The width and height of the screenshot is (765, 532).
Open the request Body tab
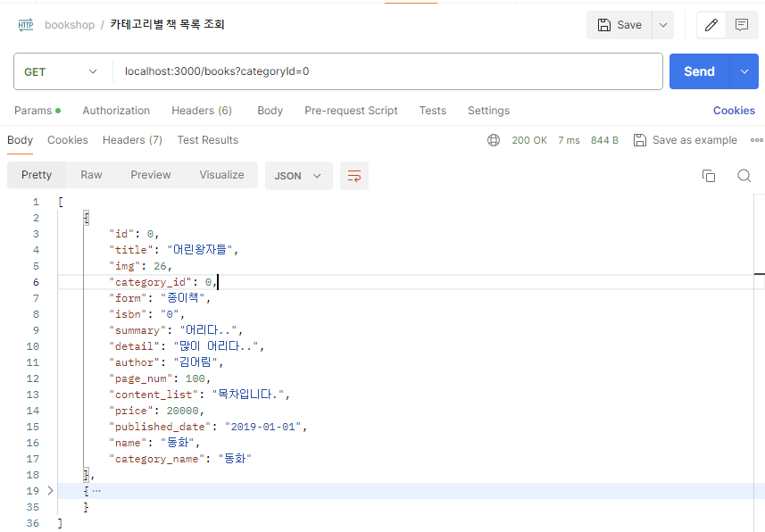point(270,111)
